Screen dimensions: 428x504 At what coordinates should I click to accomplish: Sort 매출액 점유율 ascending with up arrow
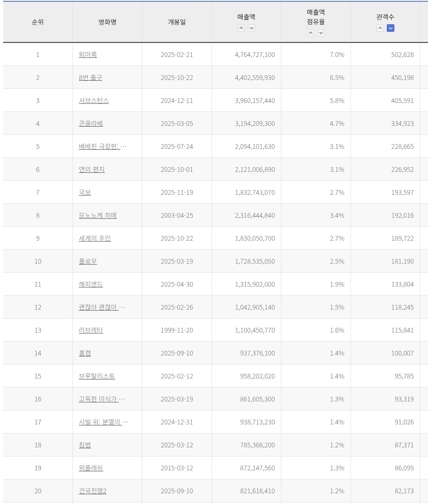click(311, 33)
